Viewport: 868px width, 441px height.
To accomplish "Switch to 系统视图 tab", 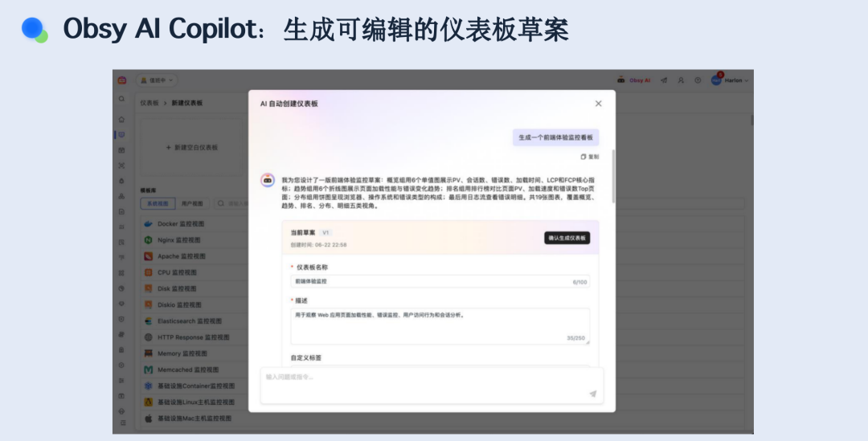I will tap(158, 203).
